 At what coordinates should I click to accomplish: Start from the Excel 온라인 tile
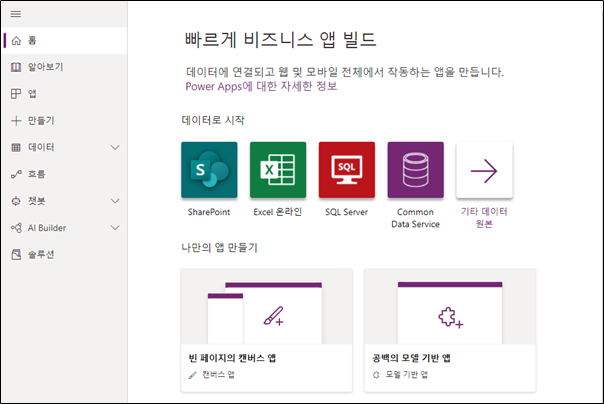coord(278,170)
